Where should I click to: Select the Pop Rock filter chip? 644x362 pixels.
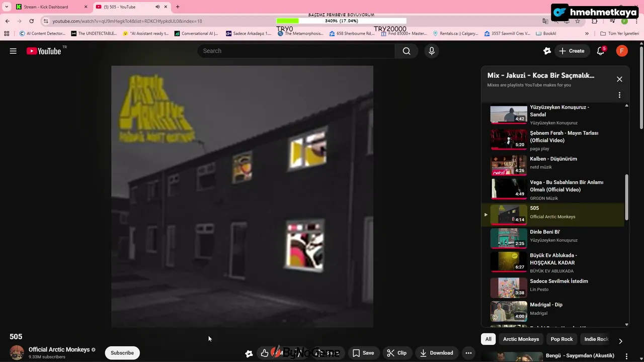561,339
